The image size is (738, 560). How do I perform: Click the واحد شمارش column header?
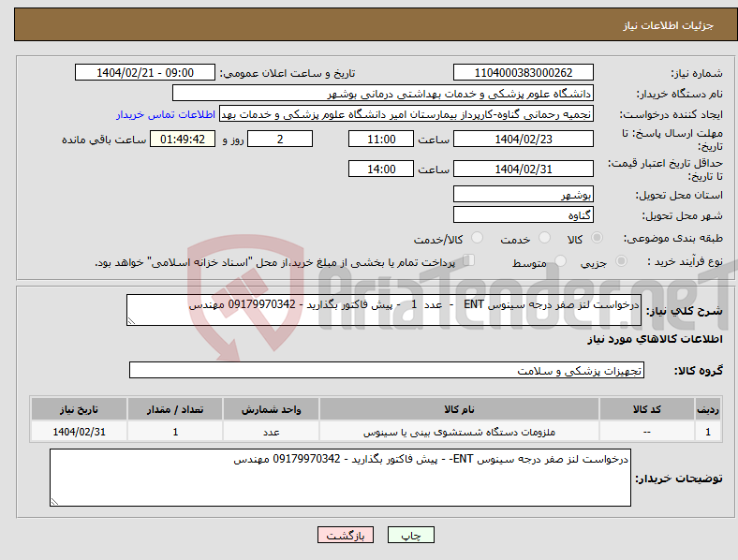(x=271, y=409)
